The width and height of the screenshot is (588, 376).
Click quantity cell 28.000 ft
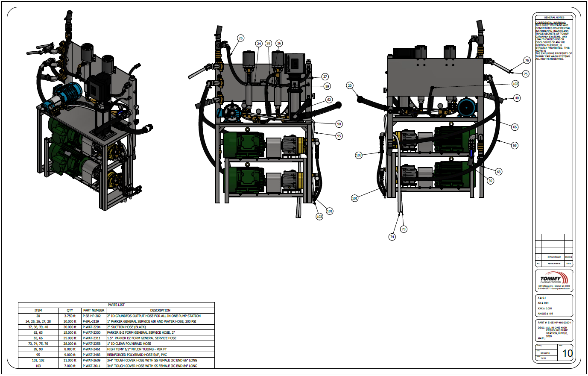[70, 344]
